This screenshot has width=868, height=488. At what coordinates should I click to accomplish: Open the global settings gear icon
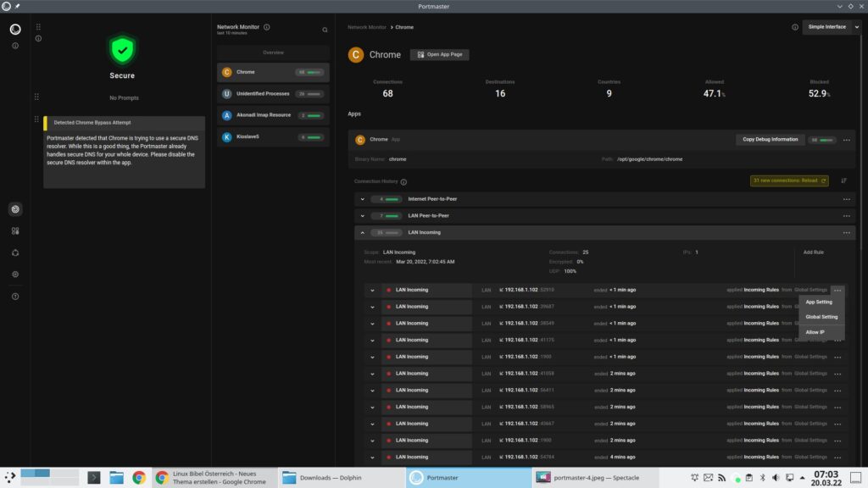15,274
